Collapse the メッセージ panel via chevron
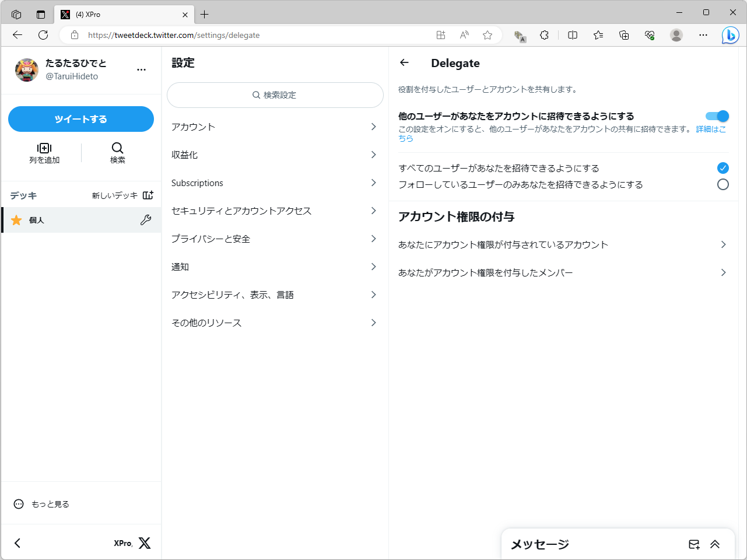 715,544
